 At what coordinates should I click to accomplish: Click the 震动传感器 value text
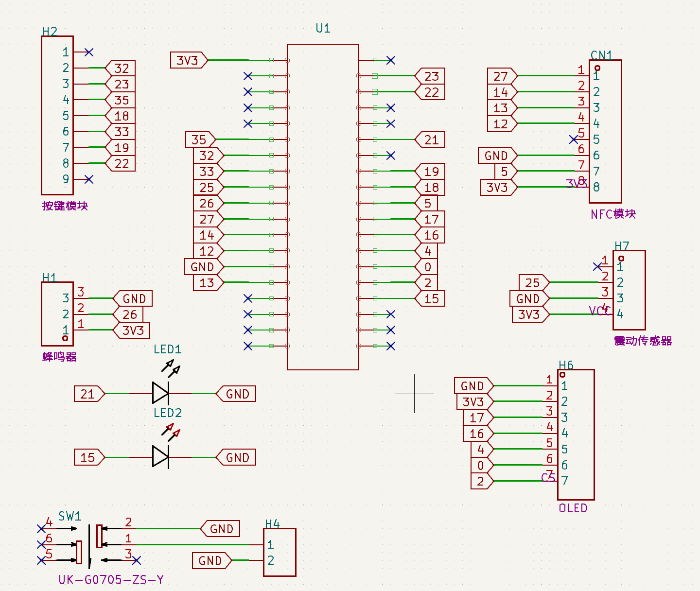point(643,341)
